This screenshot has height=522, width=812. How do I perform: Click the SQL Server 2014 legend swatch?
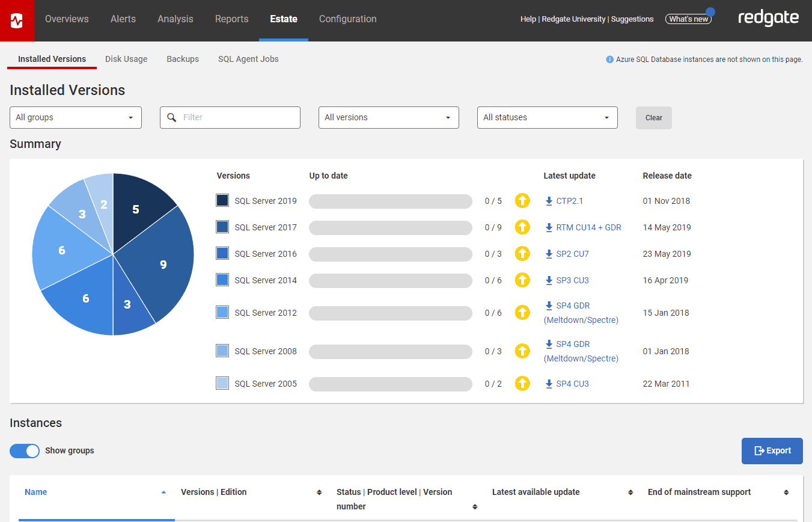pyautogui.click(x=222, y=280)
